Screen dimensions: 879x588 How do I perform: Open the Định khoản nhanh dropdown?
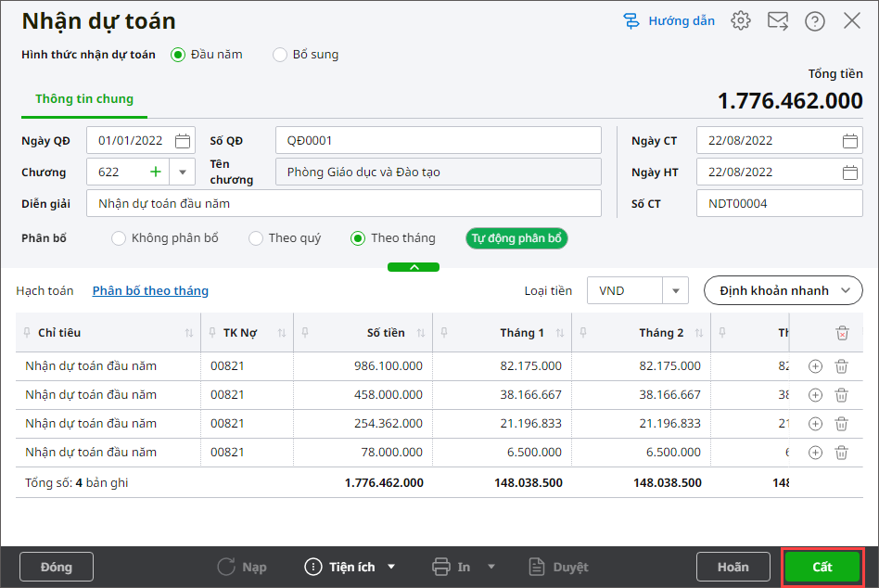click(783, 290)
